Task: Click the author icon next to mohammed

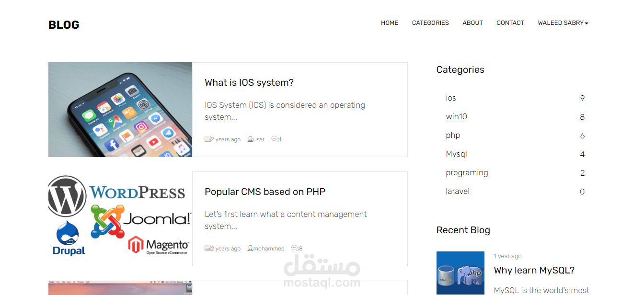Action: pyautogui.click(x=250, y=249)
